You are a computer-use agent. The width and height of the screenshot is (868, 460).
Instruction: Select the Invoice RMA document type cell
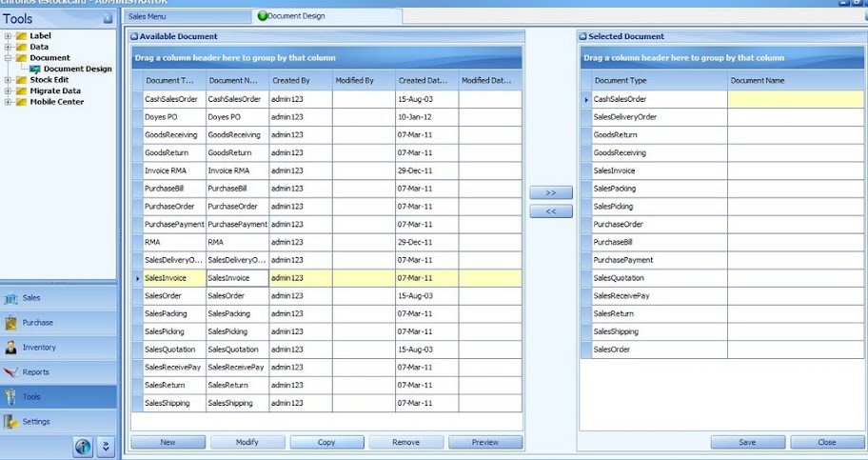pos(174,170)
